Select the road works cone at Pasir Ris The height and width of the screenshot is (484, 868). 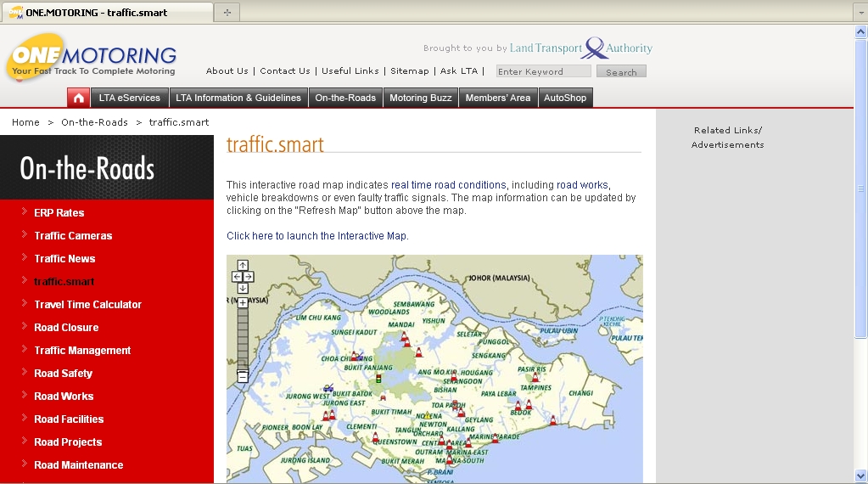[x=535, y=378]
